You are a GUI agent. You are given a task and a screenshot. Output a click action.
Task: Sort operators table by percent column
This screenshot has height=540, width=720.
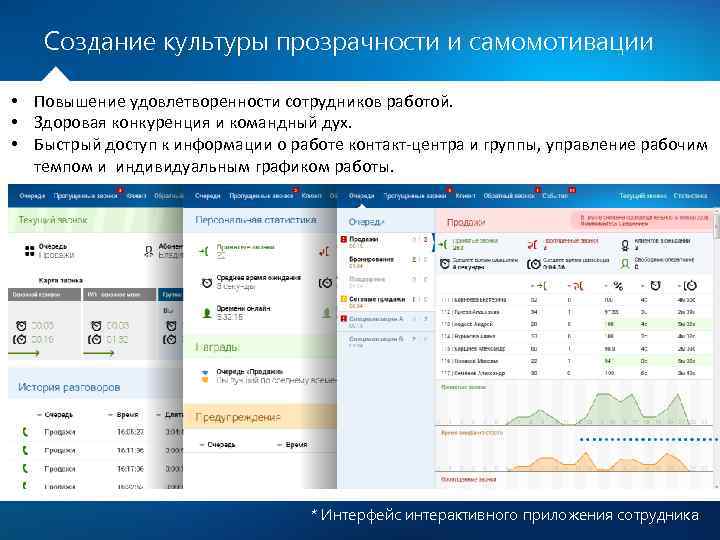[615, 286]
